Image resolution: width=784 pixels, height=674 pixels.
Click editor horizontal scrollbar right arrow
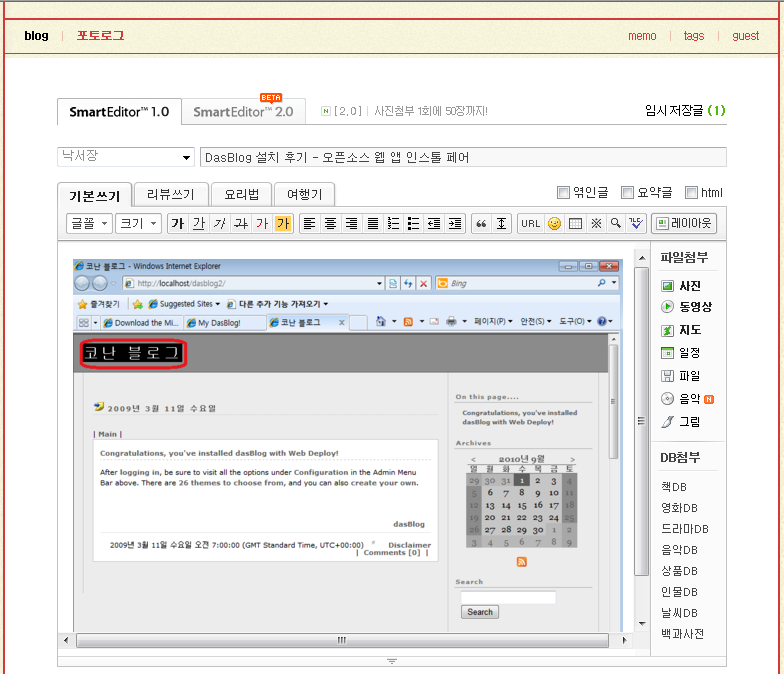tap(624, 640)
